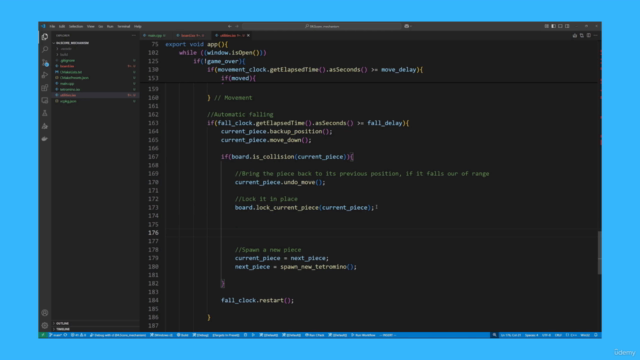Open the Search view in activity bar
This screenshot has width=640, height=360.
44,49
